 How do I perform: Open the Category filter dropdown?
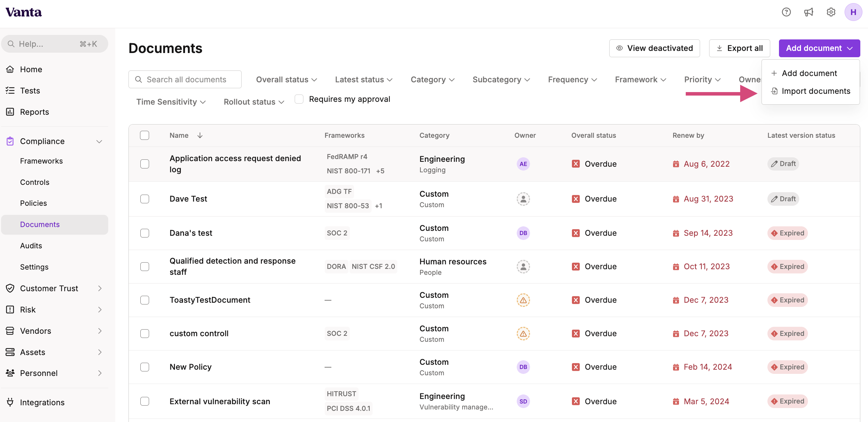coord(433,80)
